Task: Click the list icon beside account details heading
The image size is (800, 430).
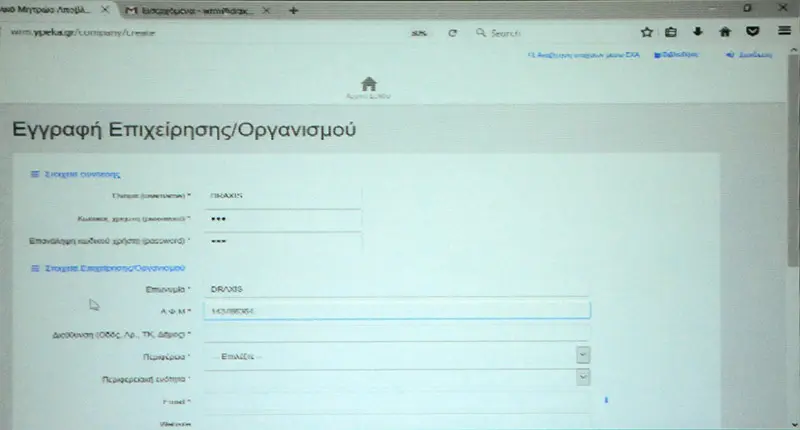Action: coord(35,174)
